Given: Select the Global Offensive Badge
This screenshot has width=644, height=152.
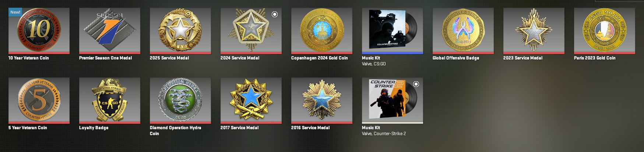Looking at the screenshot, I should point(463,31).
